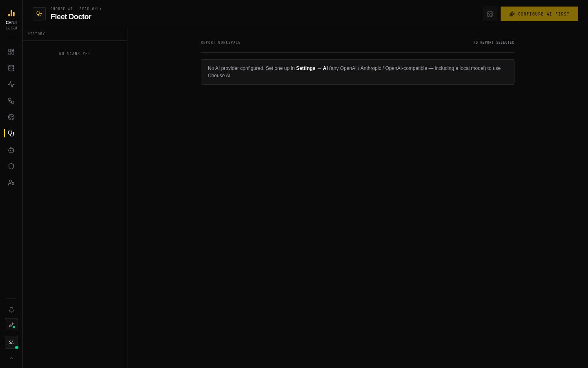The image size is (588, 368).
Task: Open the robot icon in sidebar
Action: point(11,150)
